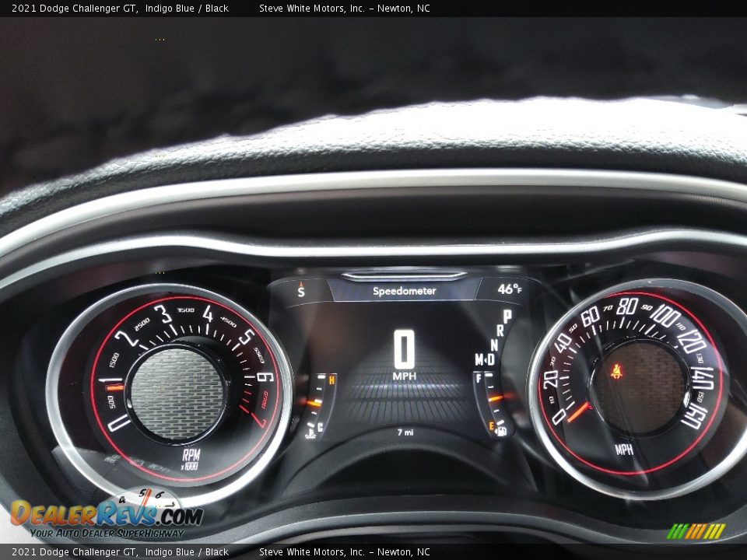Click the 46°F outside temperature reading

click(509, 289)
